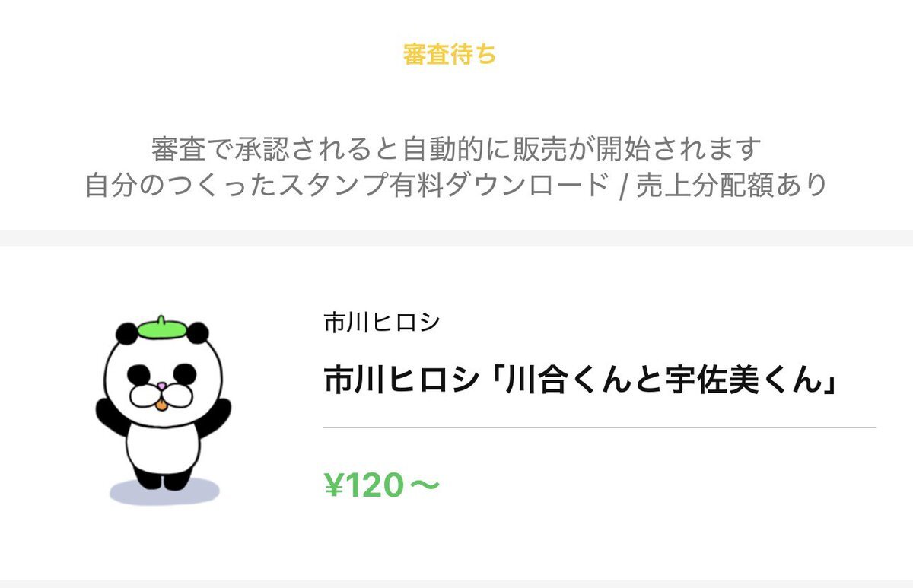Tap the panda sticker thumbnail
Viewport: 913px width, 588px height.
[x=163, y=409]
